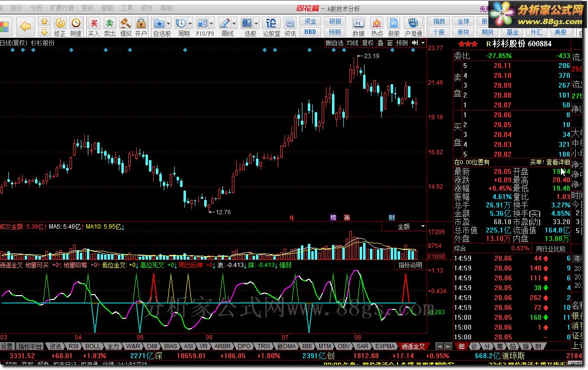
Task: Click the 开户 open-account lock icon
Action: click(x=141, y=27)
